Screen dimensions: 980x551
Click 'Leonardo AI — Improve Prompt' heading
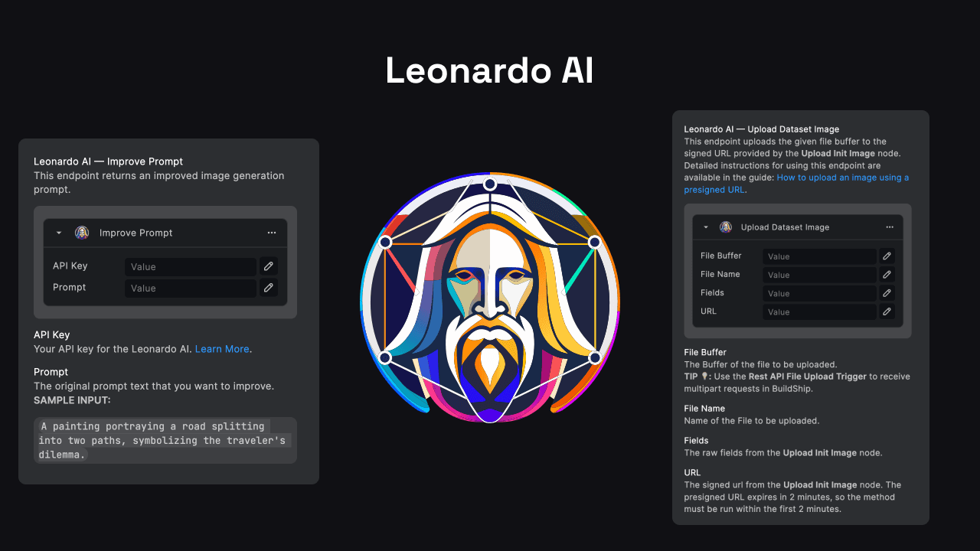[x=108, y=161]
